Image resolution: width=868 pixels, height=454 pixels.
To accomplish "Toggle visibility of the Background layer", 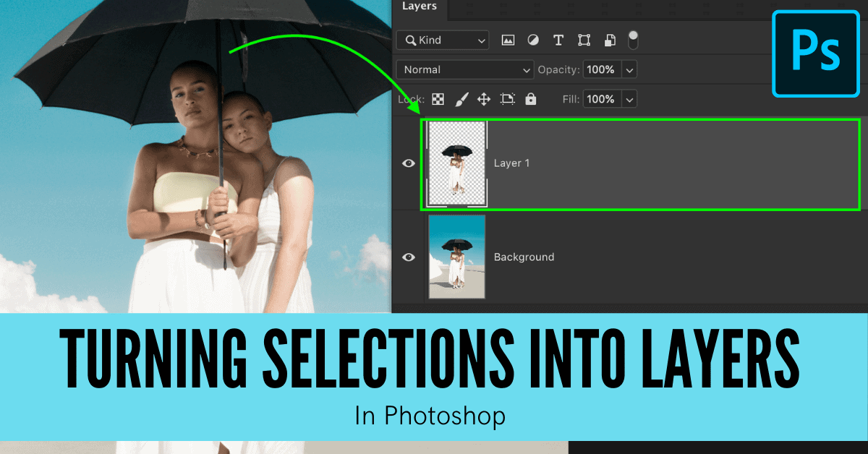I will click(x=409, y=257).
